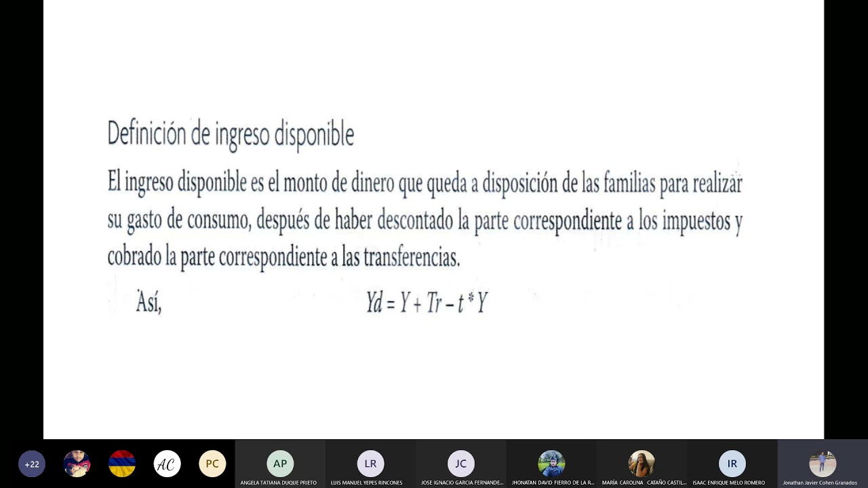Select Angela Tatiana Duque Prieto's AP tile

pos(280,464)
